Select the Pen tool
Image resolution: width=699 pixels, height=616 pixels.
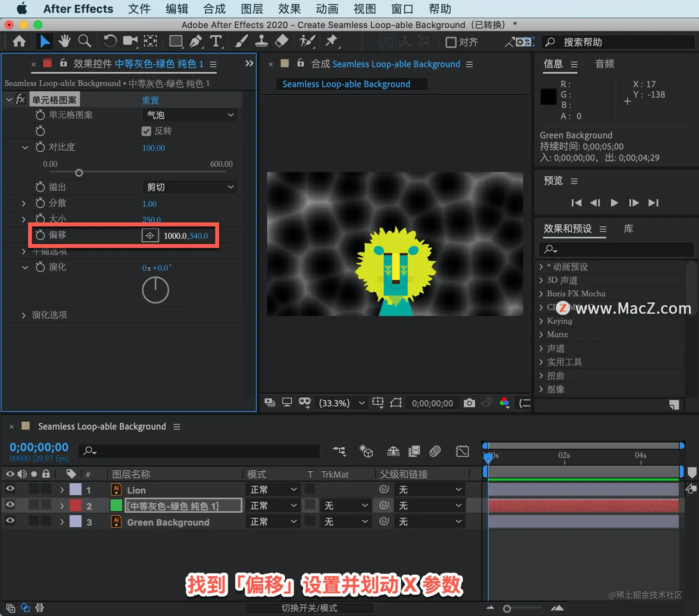point(196,42)
